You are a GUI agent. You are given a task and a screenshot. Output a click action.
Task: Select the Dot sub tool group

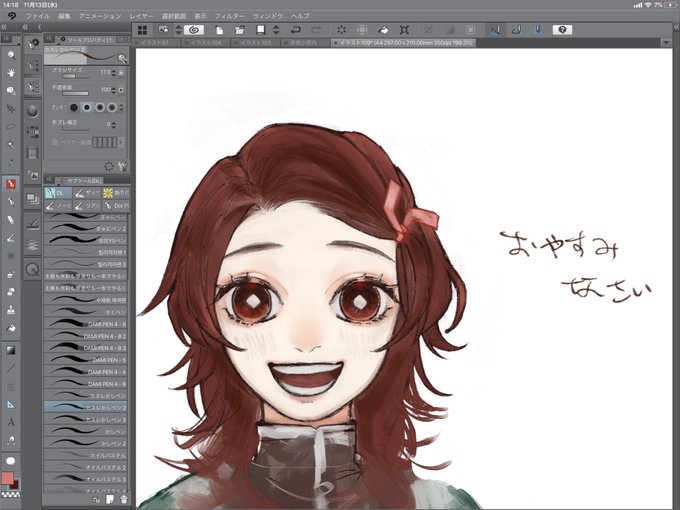pyautogui.click(x=115, y=205)
